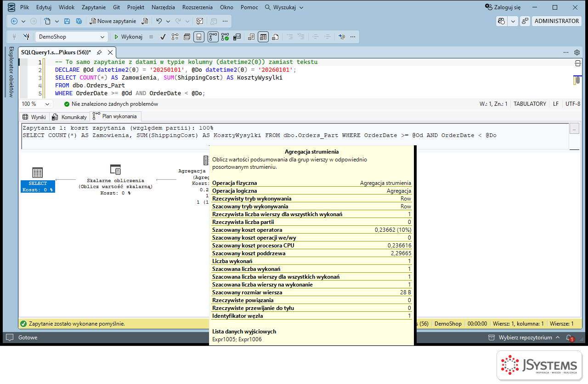Image resolution: width=588 pixels, height=384 pixels.
Task: Expand the new item dropdown arrow
Action: (57, 21)
